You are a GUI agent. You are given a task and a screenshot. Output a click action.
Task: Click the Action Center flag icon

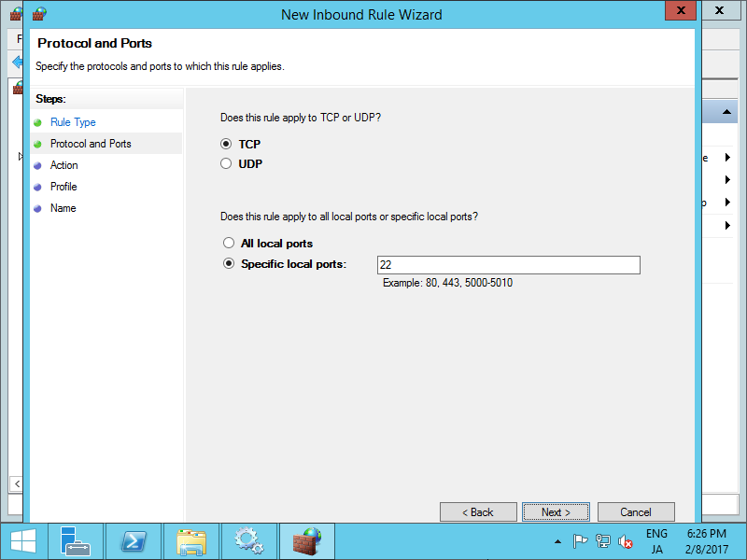pos(580,539)
